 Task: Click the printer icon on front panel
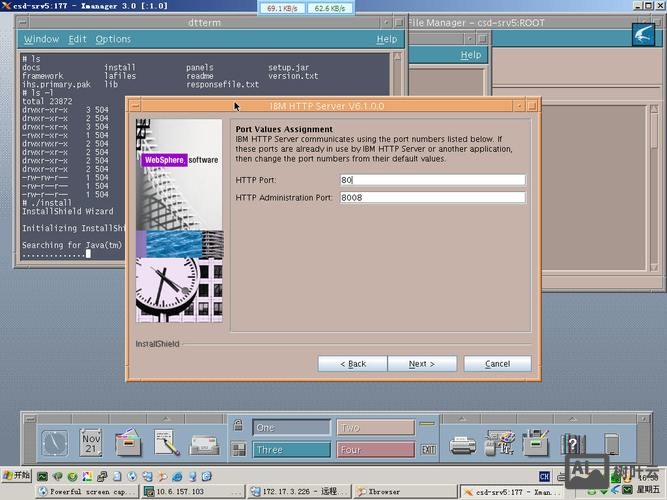(x=462, y=441)
